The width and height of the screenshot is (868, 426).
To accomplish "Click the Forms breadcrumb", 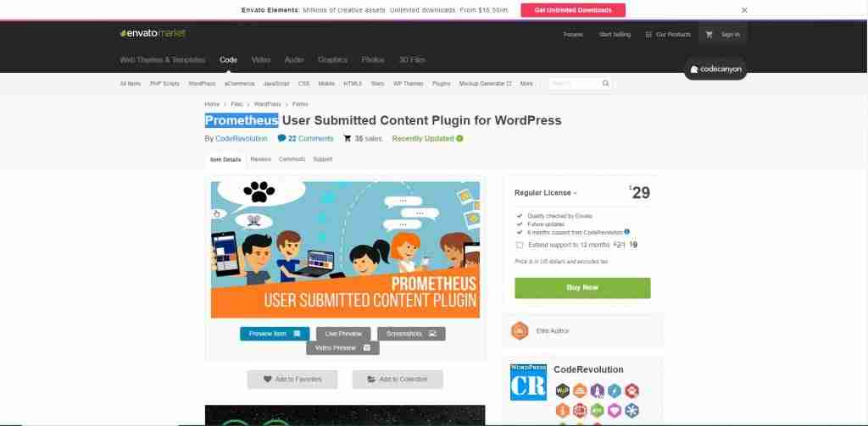I will [300, 104].
